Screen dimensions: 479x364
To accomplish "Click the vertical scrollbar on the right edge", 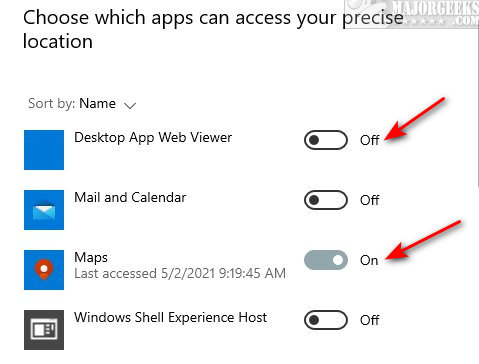I will [x=477, y=107].
